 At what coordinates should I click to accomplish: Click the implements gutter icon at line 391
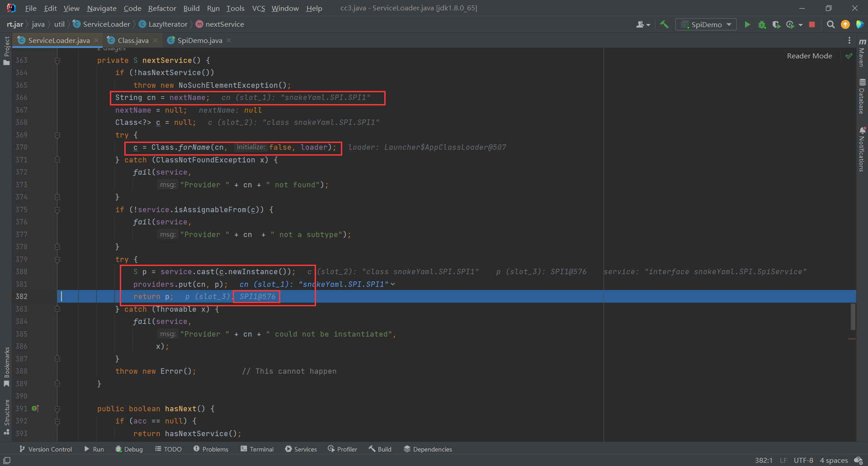[x=35, y=409]
